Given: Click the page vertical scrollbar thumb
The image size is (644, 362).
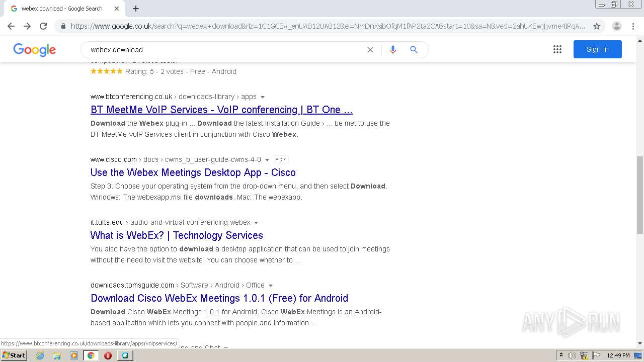Looking at the screenshot, I should [639, 195].
